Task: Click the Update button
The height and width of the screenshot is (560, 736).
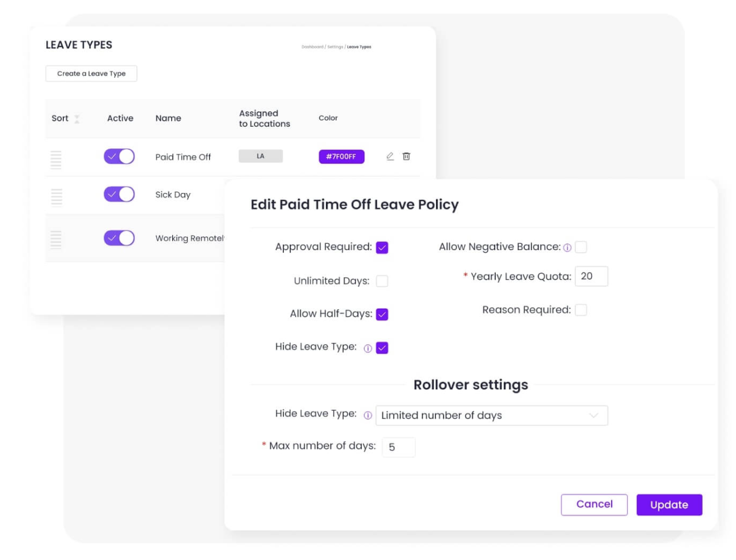Action: coord(669,505)
